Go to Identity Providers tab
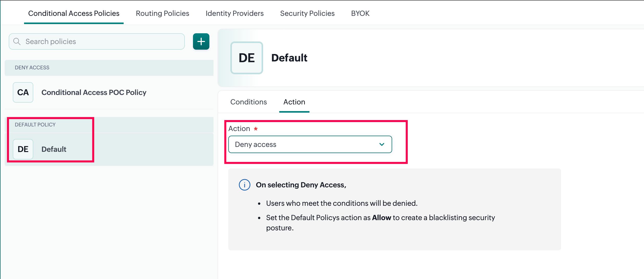The image size is (644, 279). [234, 13]
